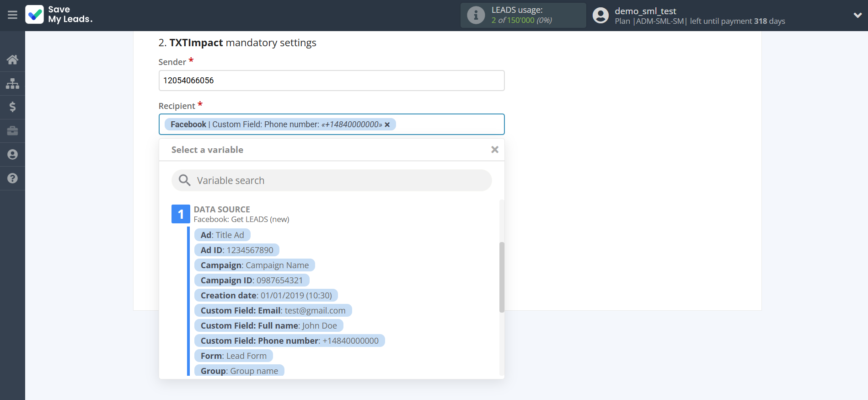
Task: Select the Campaign: Campaign Name variable
Action: coord(255,265)
